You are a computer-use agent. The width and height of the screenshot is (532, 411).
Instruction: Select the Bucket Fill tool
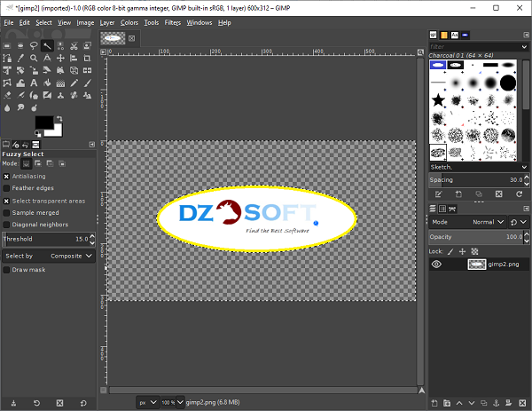(x=47, y=83)
